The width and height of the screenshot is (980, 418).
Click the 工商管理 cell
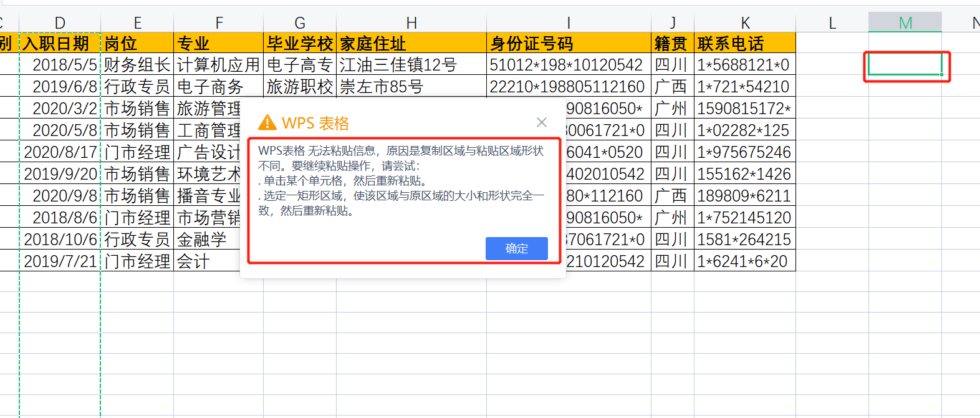[x=207, y=130]
